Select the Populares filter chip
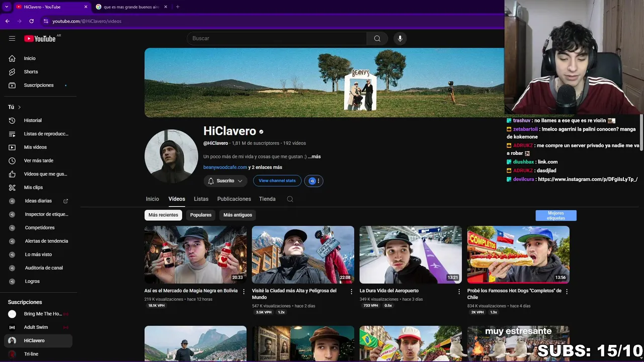This screenshot has height=362, width=644. (x=201, y=215)
